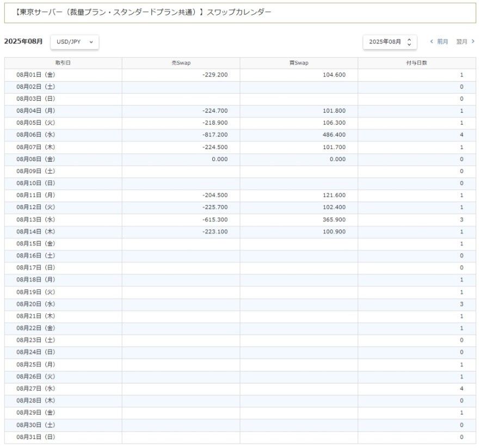Select the 101.800 buy swap value
The image size is (480, 448).
click(334, 111)
